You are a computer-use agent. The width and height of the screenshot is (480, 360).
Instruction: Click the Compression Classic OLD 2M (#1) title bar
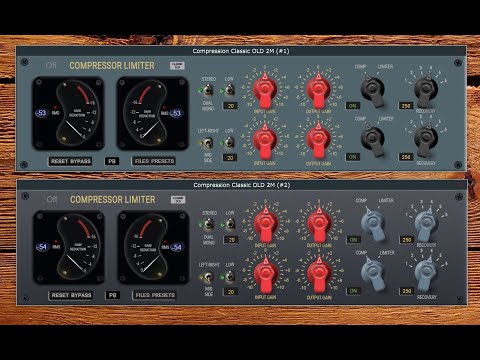[241, 51]
